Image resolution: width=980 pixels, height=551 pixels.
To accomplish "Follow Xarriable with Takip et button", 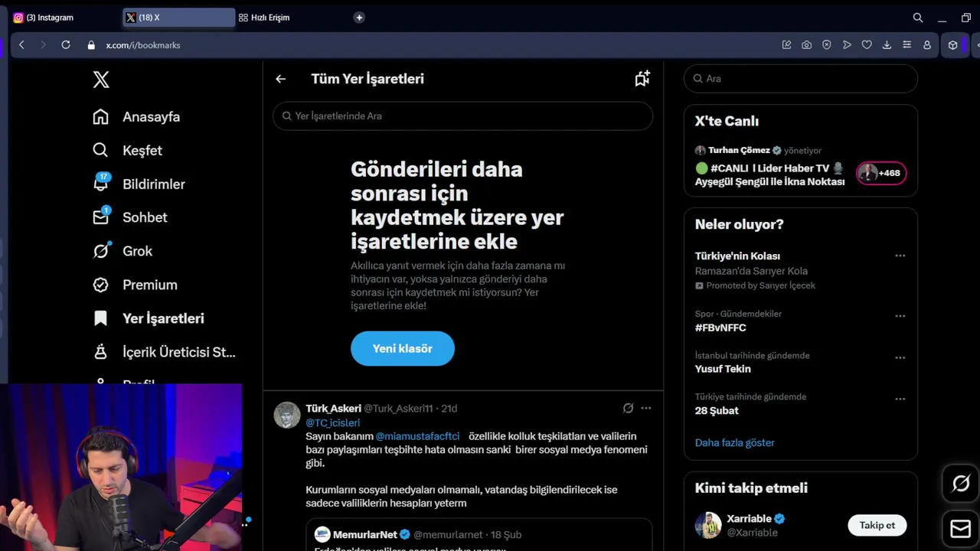I will [x=877, y=525].
